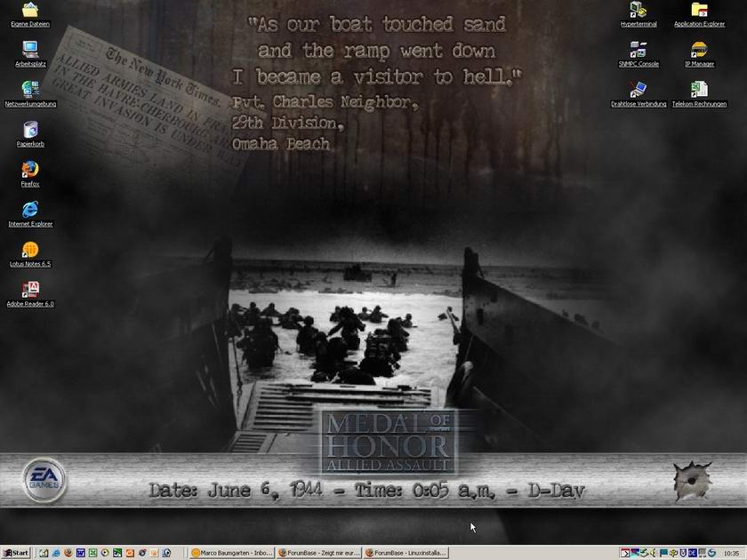The width and height of the screenshot is (747, 560).
Task: Click the 'DE' language indicator in the tray
Action: pyautogui.click(x=692, y=553)
